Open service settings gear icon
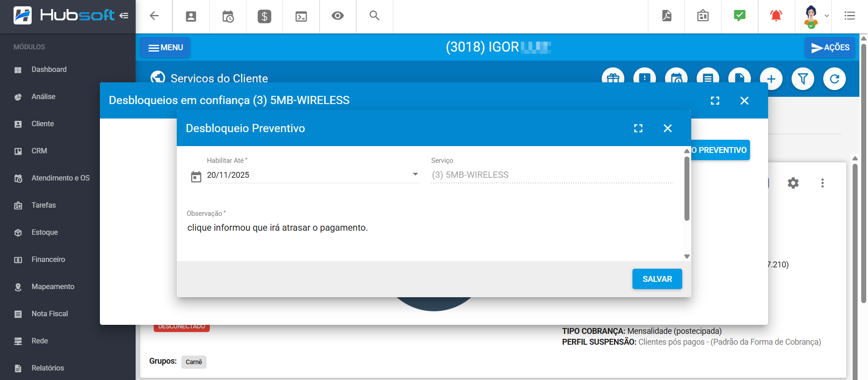 [793, 183]
